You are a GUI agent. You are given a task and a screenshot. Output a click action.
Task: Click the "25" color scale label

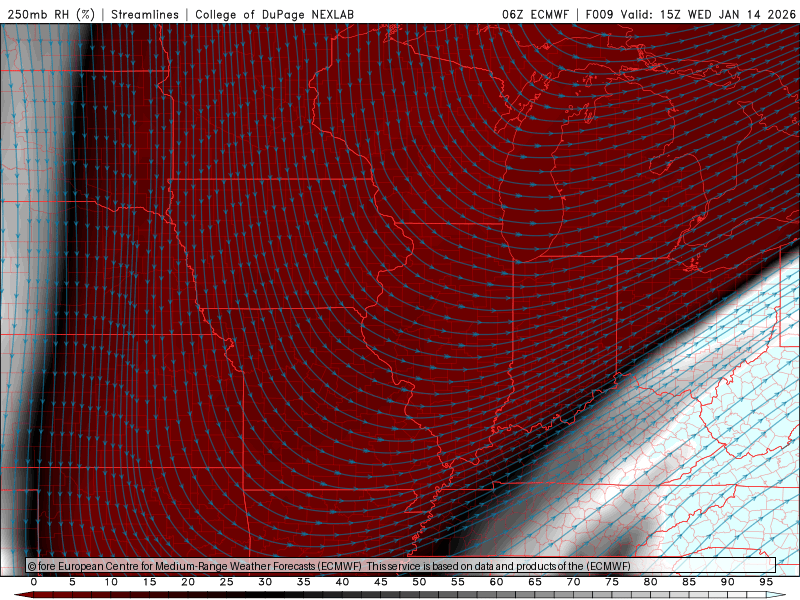coord(227,582)
